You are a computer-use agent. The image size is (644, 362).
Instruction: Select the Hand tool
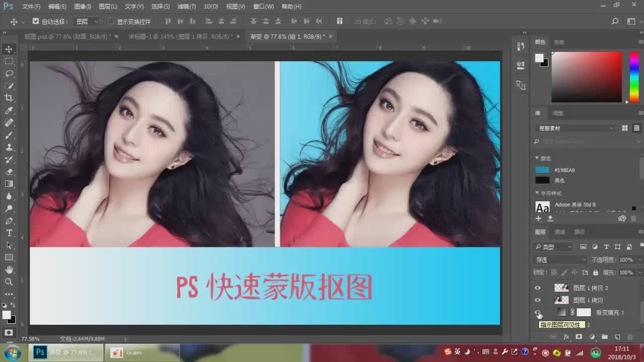[x=9, y=270]
